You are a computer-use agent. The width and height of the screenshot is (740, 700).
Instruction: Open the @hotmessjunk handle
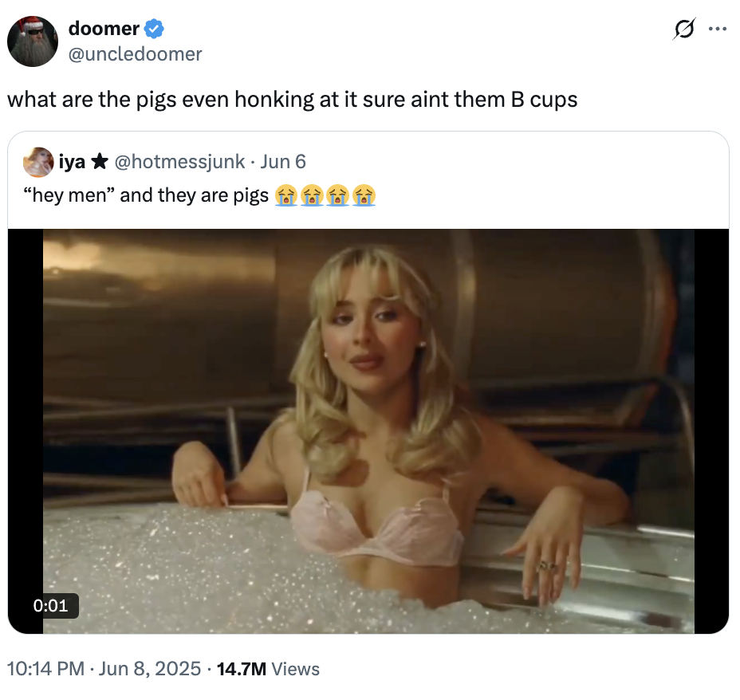coord(180,162)
